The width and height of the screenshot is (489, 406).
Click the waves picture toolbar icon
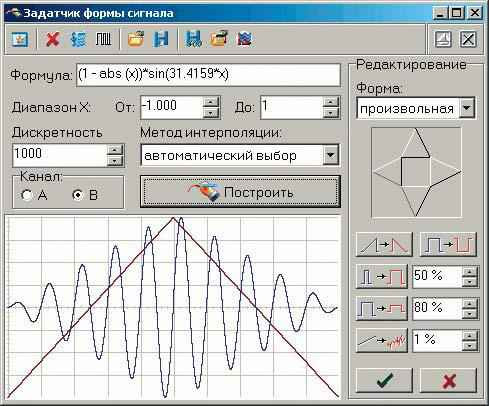(245, 39)
